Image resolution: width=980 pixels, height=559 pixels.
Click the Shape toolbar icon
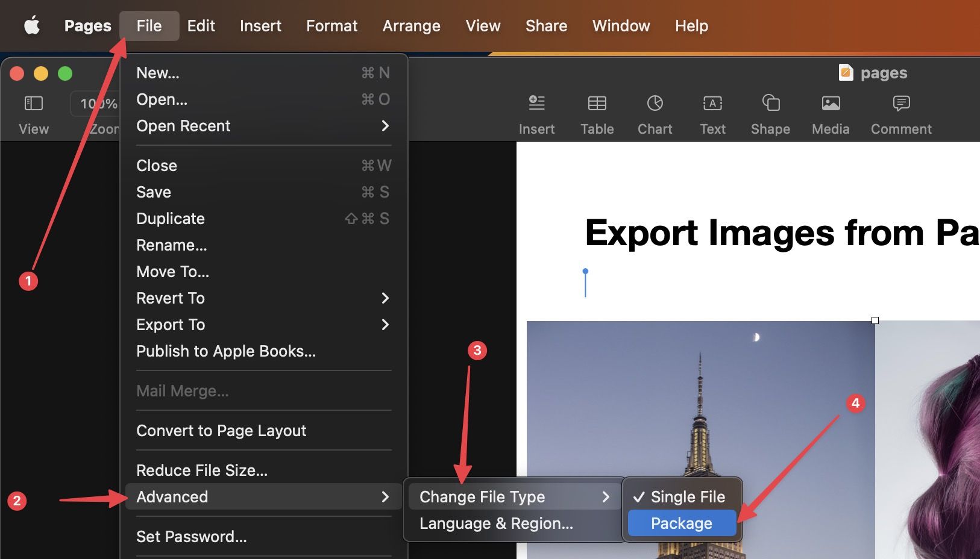point(770,104)
